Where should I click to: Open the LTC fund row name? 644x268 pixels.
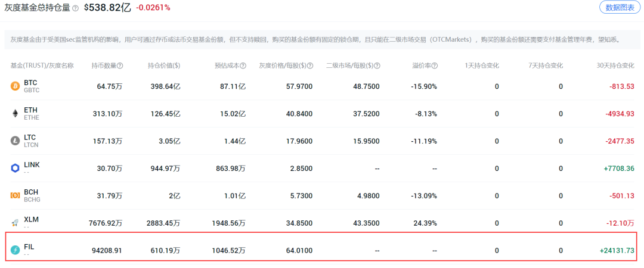pyautogui.click(x=30, y=138)
